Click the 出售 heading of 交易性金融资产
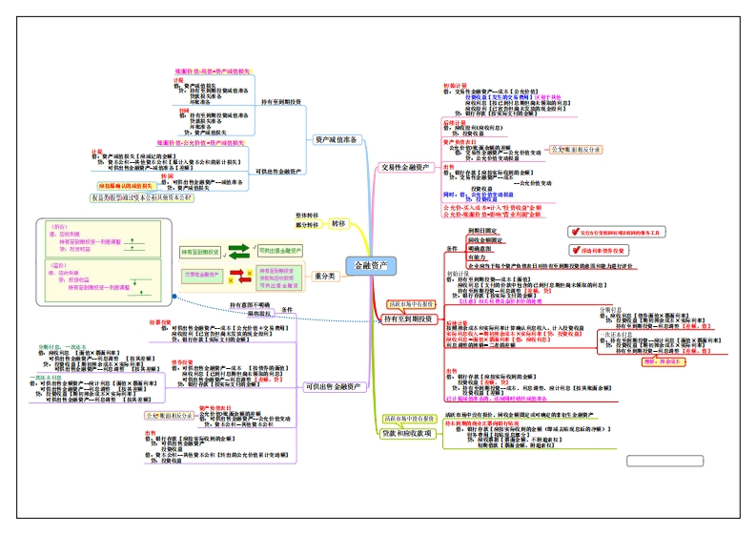This screenshot has height=535, width=756. [449, 167]
